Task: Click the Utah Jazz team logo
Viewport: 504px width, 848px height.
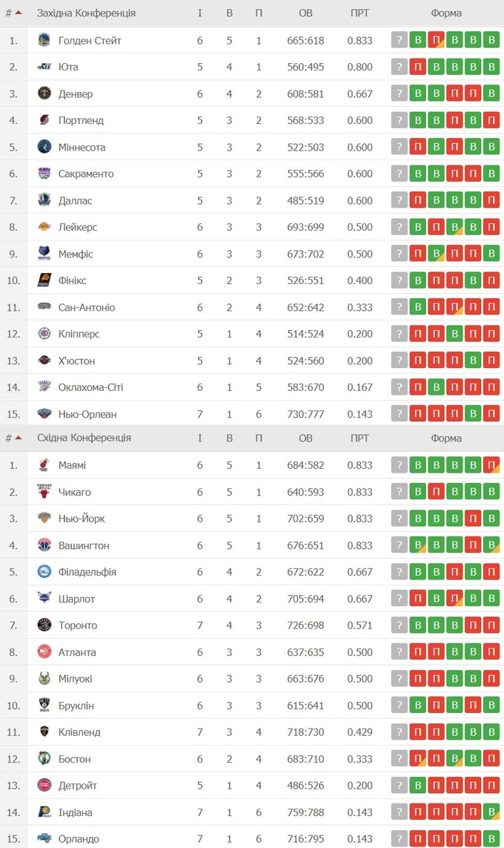Action: coord(44,67)
